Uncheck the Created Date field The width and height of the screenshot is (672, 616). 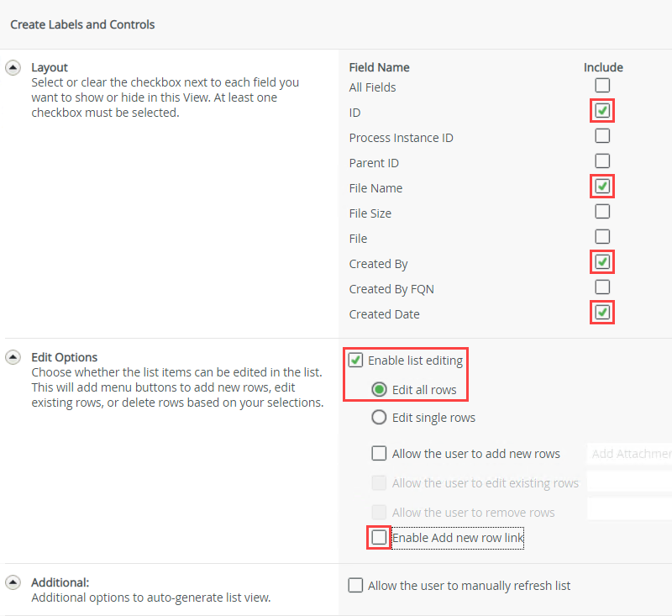602,313
